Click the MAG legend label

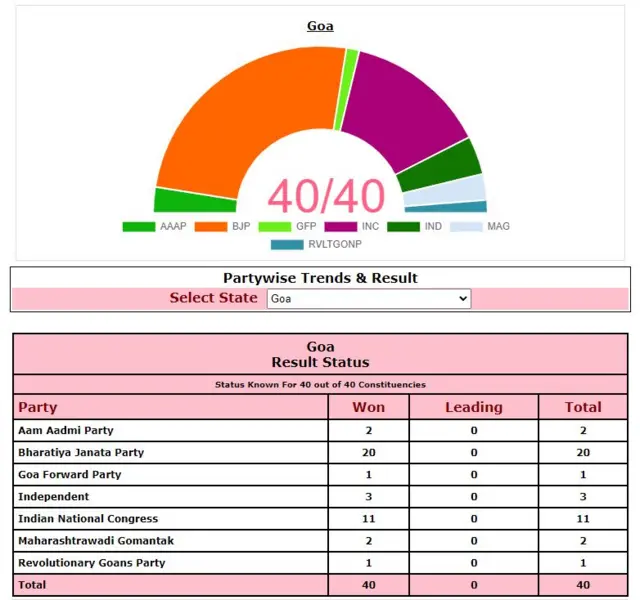coord(498,227)
